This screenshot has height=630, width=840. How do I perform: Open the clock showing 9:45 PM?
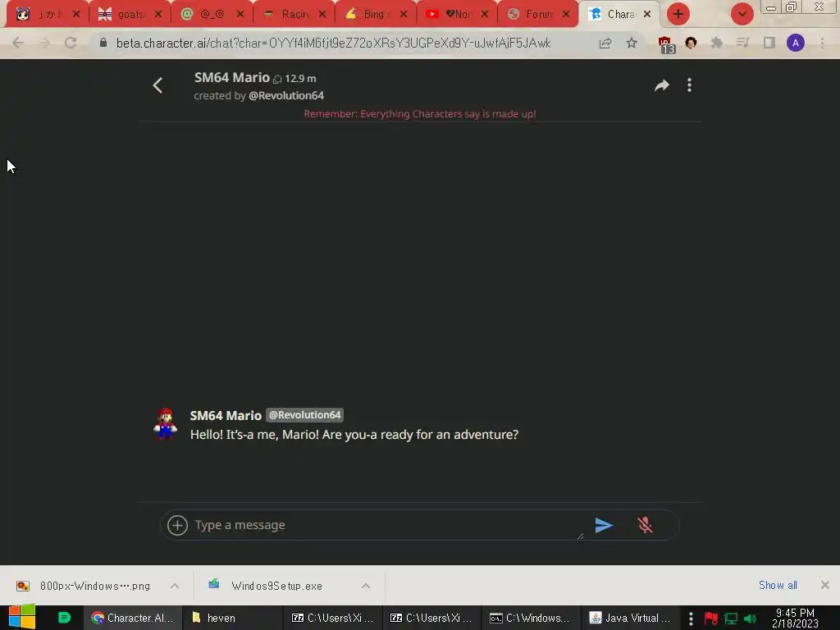tap(795, 618)
